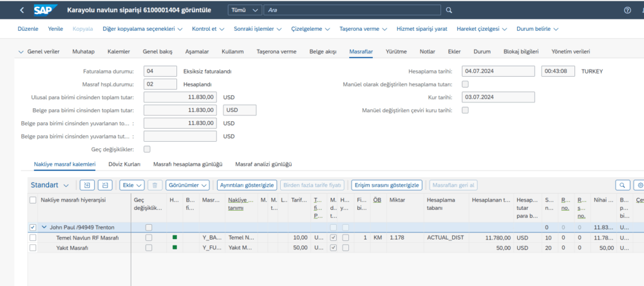Switch to the Aşamalar tab

pos(197,52)
